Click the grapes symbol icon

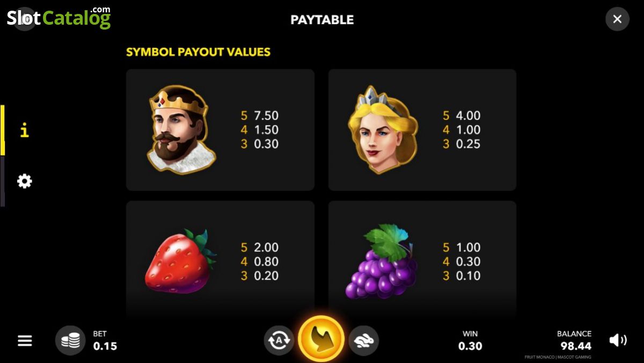pos(382,262)
